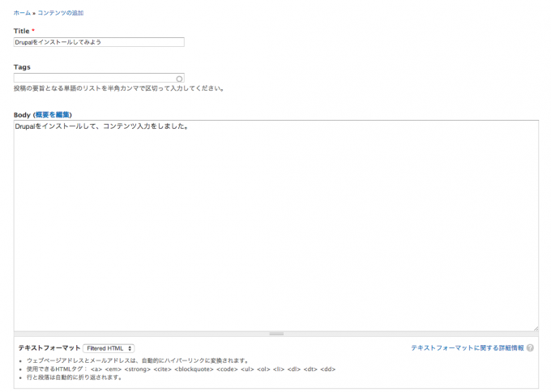Click the Body textarea corner resize handle
This screenshot has height=392, width=551.
click(535, 327)
